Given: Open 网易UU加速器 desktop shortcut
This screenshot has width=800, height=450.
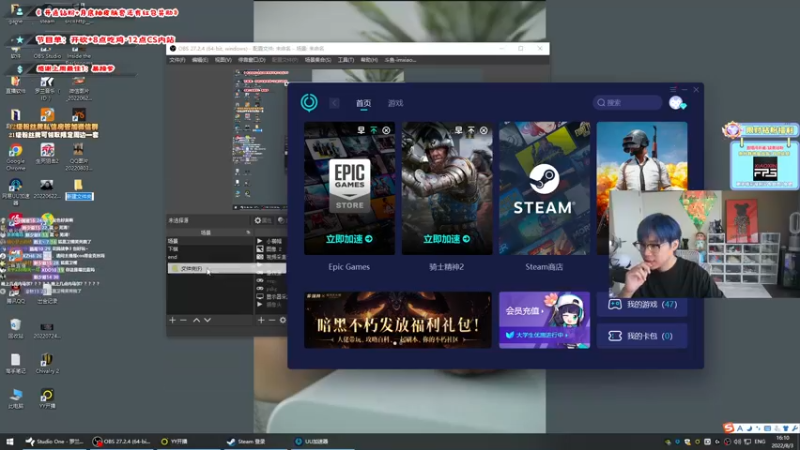Looking at the screenshot, I should 15,192.
